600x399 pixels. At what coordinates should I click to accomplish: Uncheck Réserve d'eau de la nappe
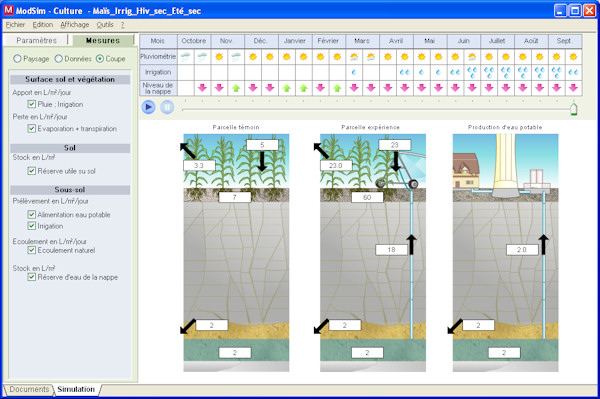pos(32,277)
